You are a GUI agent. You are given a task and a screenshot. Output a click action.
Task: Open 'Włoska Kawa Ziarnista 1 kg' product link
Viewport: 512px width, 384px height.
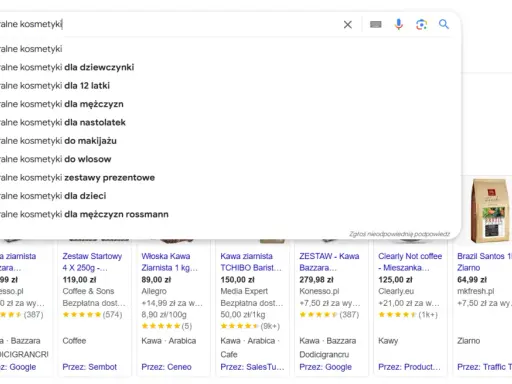pos(169,262)
